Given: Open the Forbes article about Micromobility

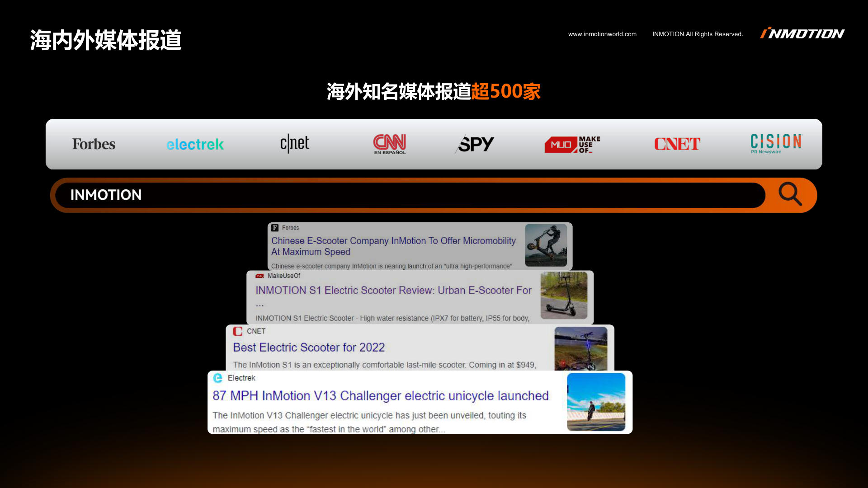Looking at the screenshot, I should click(393, 246).
